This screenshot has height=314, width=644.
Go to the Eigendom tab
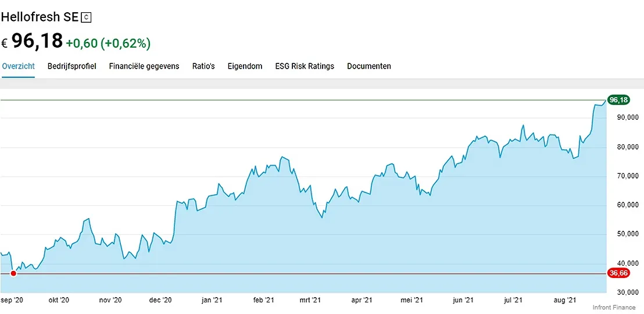click(x=245, y=66)
